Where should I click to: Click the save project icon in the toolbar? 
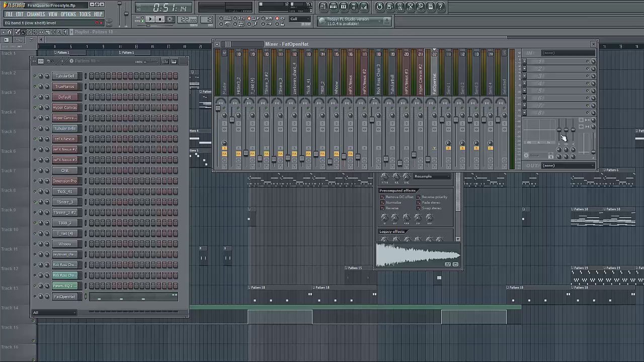pos(390,7)
